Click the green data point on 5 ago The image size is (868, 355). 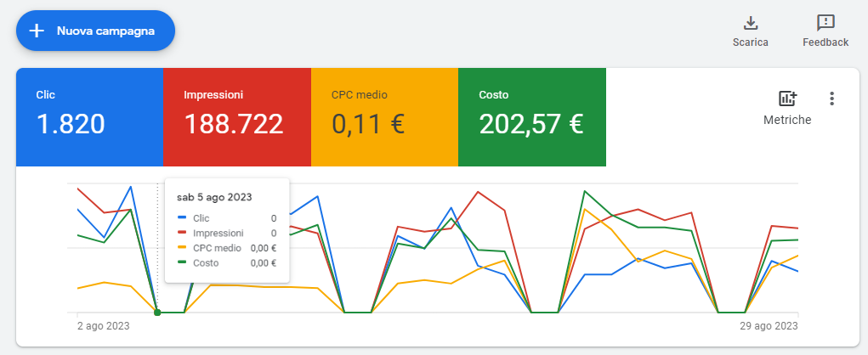point(157,313)
